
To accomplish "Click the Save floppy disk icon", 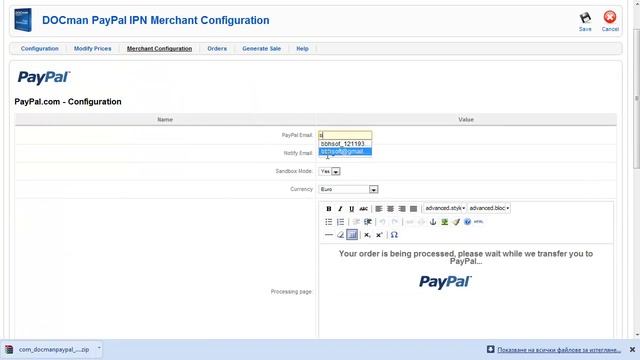I will pyautogui.click(x=585, y=18).
